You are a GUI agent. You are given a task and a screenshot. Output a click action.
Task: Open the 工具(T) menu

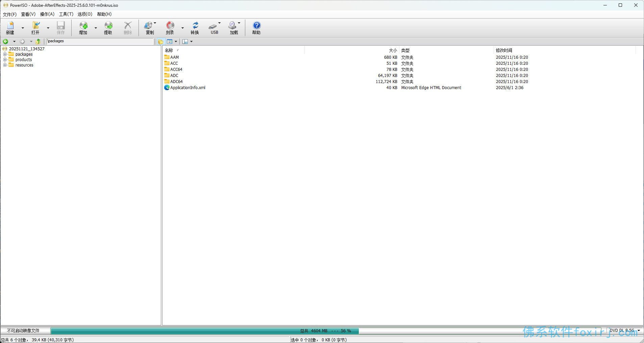pos(66,14)
